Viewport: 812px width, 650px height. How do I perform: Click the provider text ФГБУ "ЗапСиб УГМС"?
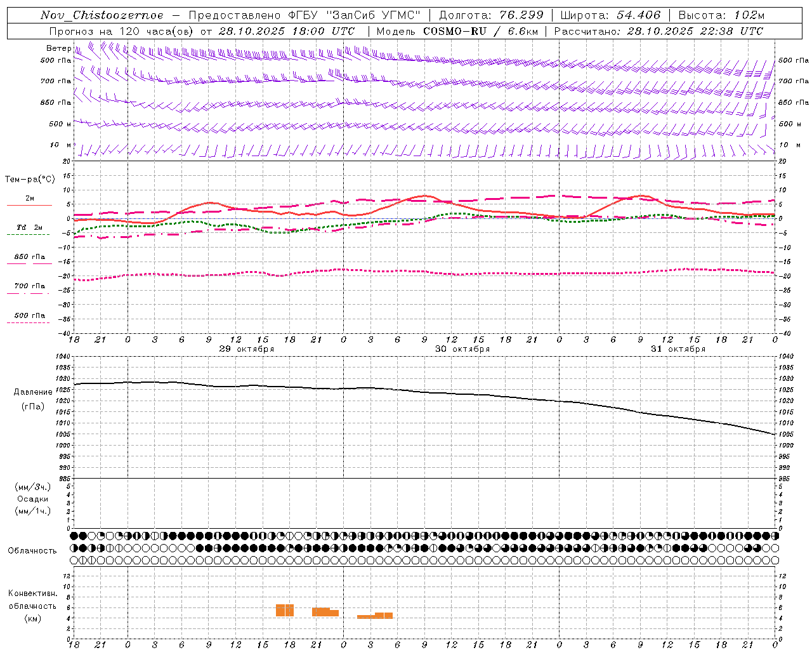[355, 15]
